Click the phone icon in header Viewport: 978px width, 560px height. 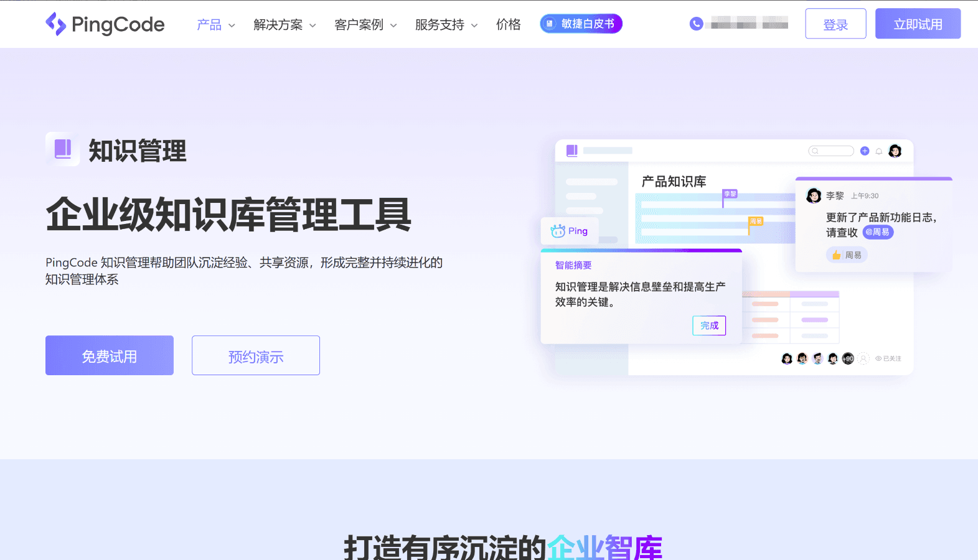coord(697,24)
